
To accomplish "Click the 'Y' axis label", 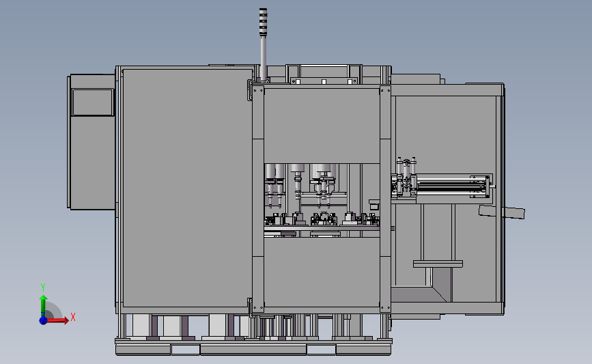I will (43, 288).
